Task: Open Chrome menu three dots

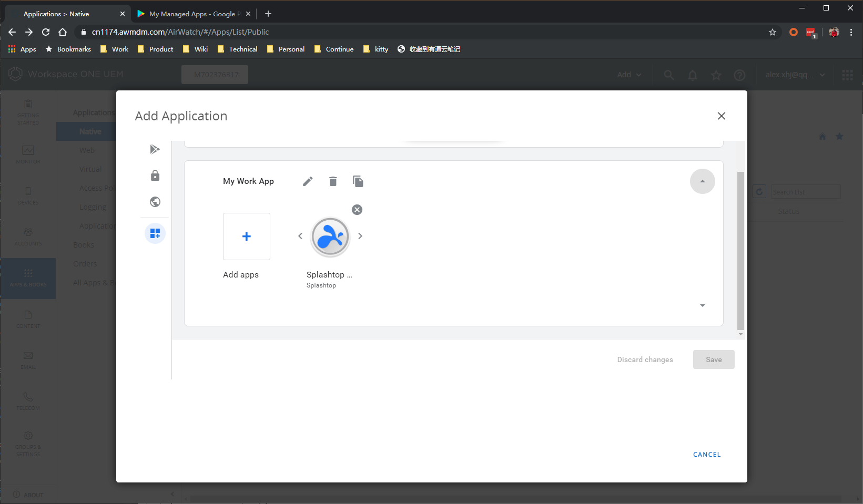Action: coord(851,32)
